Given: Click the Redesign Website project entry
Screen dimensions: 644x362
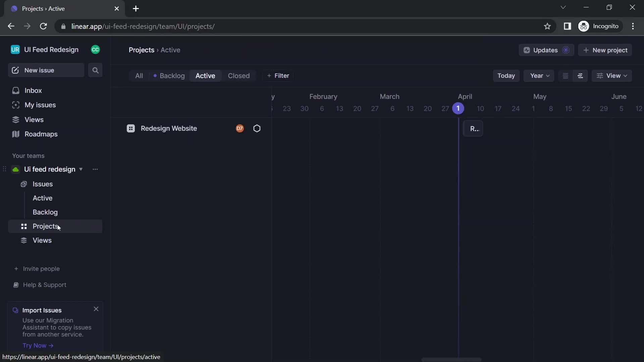Looking at the screenshot, I should 169,129.
